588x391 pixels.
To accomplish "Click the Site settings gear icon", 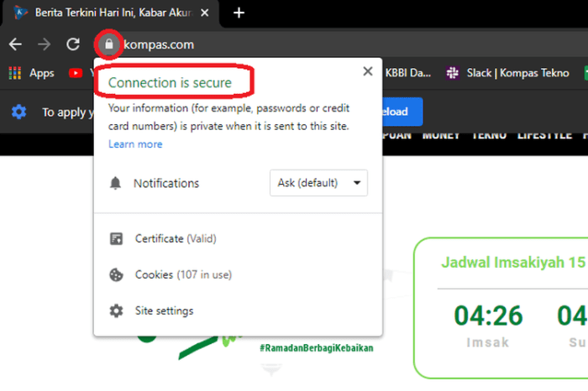I will (x=116, y=310).
